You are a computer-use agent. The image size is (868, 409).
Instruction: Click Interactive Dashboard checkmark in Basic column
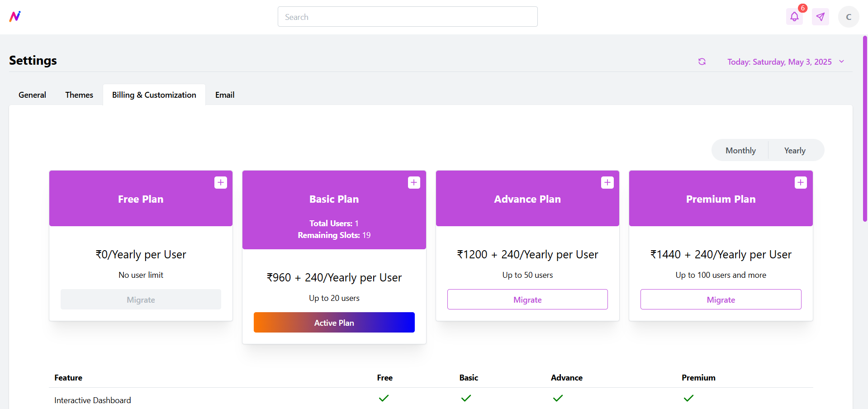point(466,398)
